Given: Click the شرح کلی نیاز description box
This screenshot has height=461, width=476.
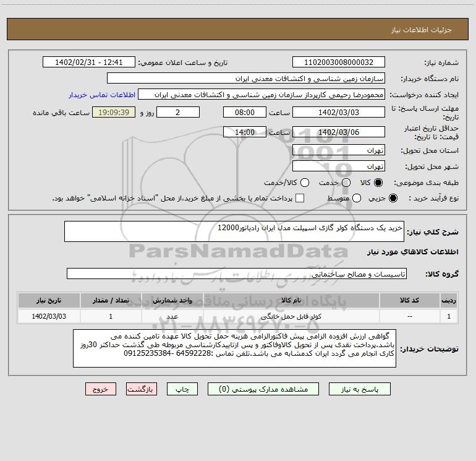Looking at the screenshot, I should (x=234, y=231).
